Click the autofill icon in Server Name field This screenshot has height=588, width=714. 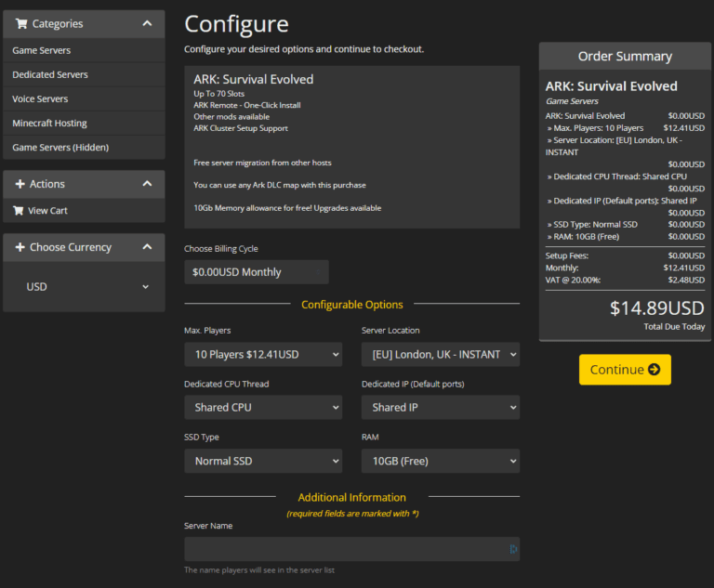coord(513,549)
